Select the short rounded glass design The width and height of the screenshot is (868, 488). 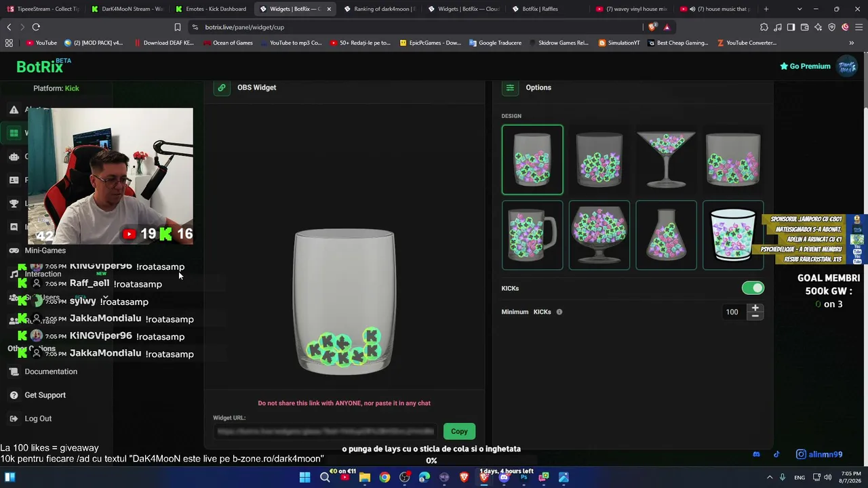click(x=599, y=160)
